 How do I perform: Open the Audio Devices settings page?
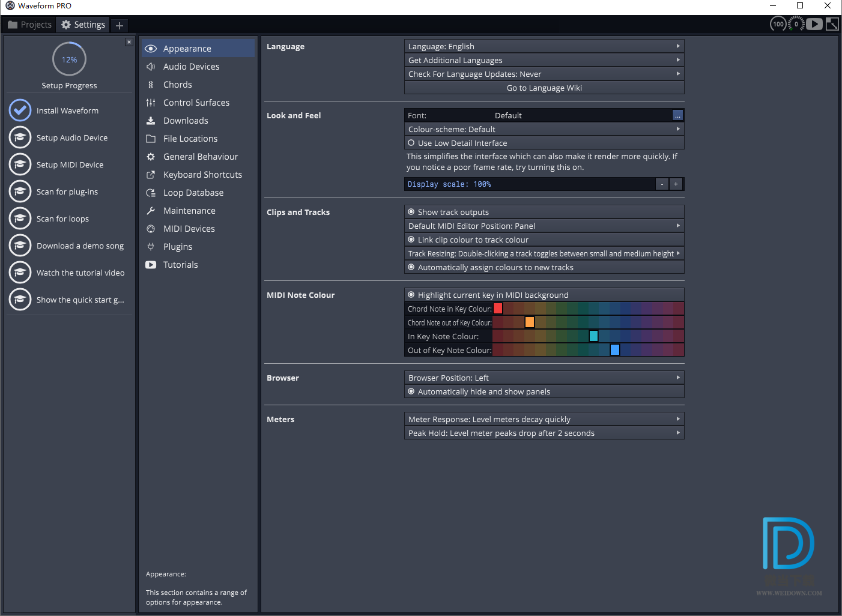[x=198, y=67]
